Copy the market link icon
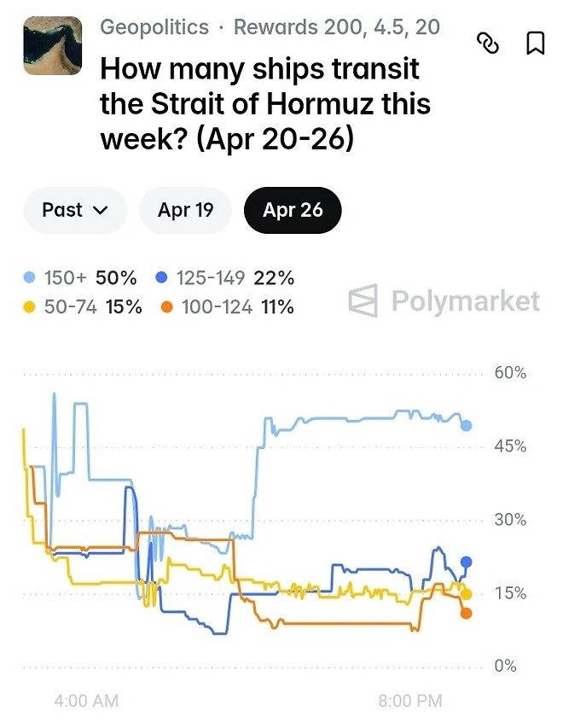The width and height of the screenshot is (563, 728). 487,43
